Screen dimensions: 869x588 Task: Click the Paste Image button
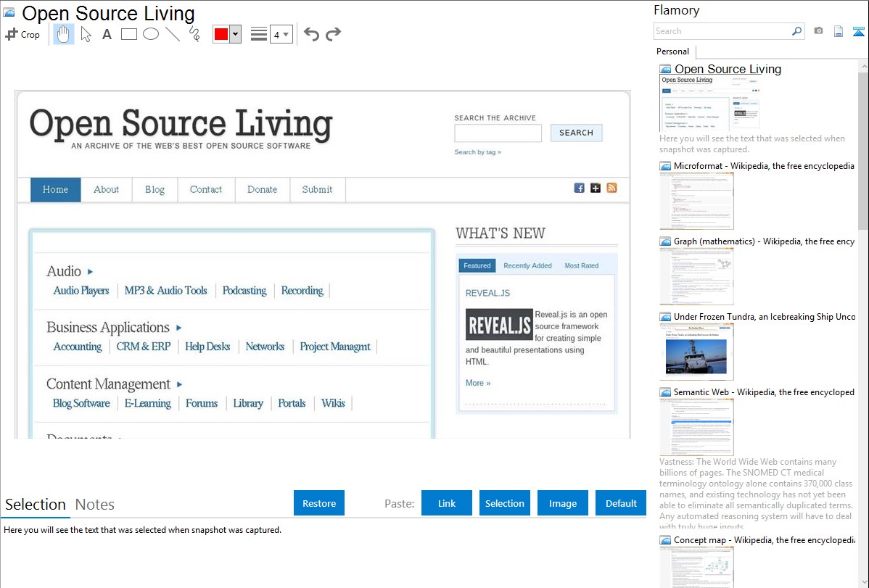pos(562,503)
